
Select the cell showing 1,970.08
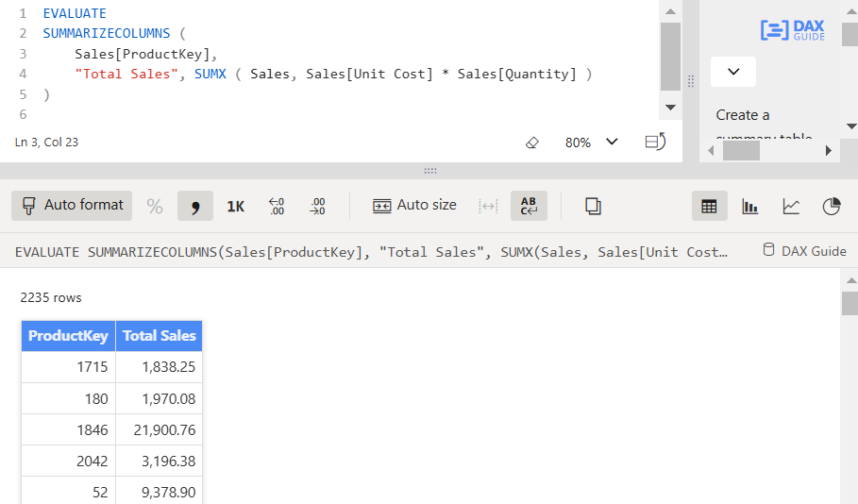(160, 398)
